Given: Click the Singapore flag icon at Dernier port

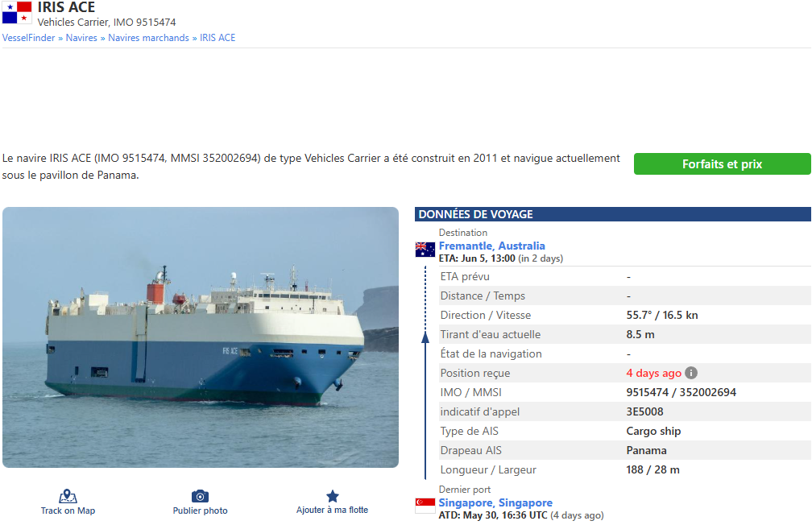Looking at the screenshot, I should 425,506.
